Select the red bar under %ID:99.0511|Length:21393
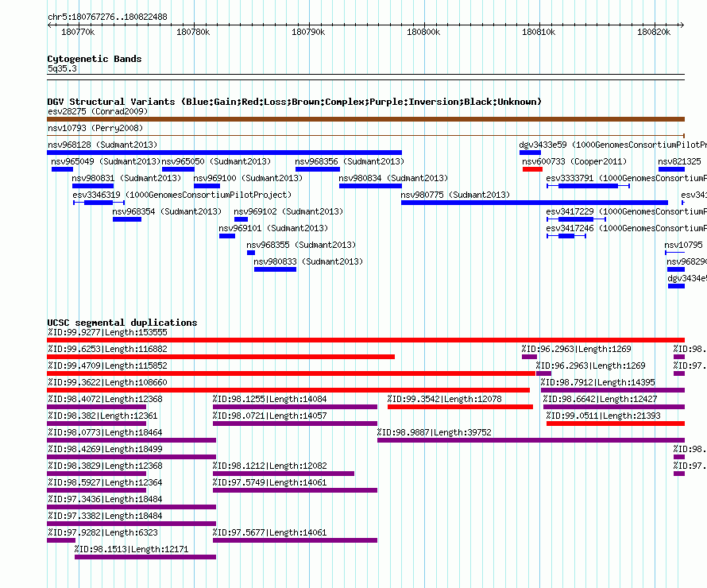Viewport: 707px width, 588px height. point(616,424)
